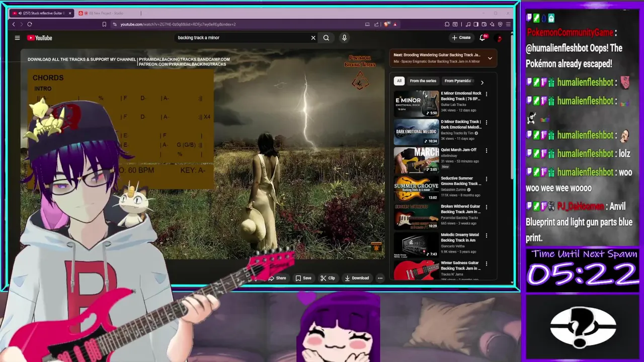The width and height of the screenshot is (644, 362).
Task: Open Winter Sadness Guitar Backing Track video
Action: tap(461, 265)
